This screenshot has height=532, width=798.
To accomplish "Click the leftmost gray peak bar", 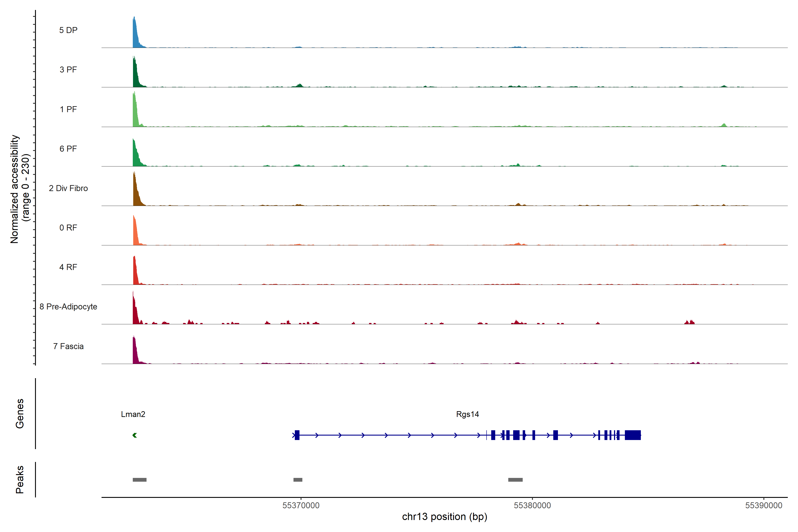I will click(139, 480).
